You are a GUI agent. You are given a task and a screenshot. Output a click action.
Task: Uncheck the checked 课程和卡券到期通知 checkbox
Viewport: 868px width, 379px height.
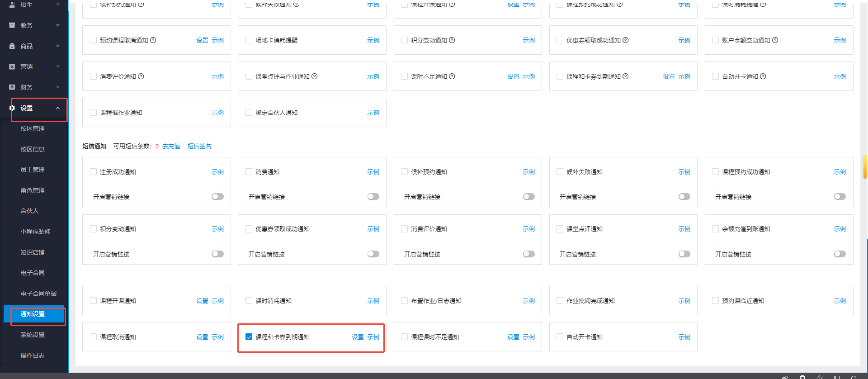click(x=249, y=337)
